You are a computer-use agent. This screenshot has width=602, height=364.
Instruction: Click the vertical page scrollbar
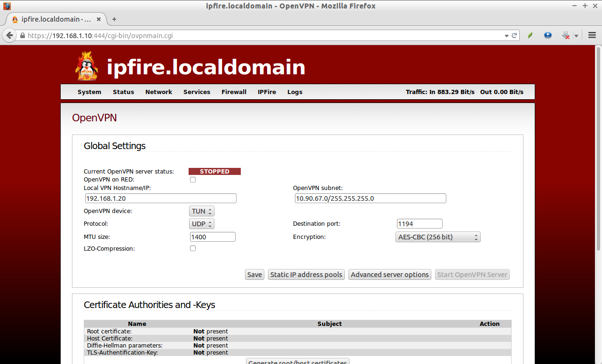(x=599, y=149)
